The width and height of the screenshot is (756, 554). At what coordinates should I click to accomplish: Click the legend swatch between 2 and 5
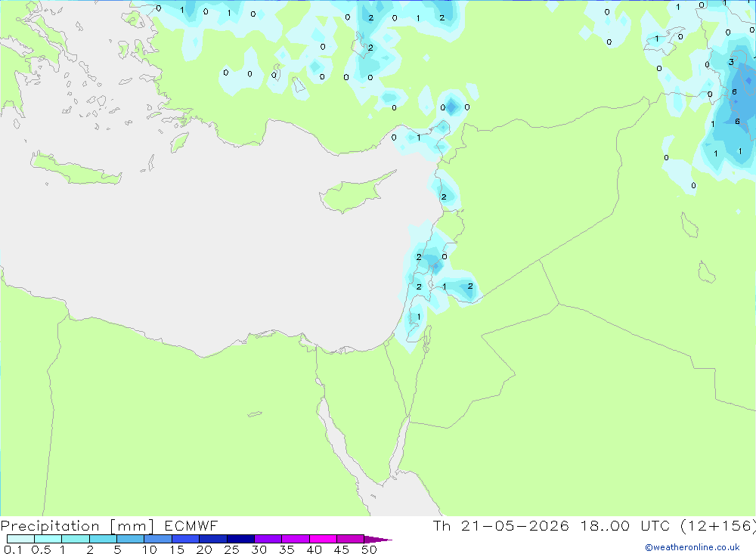(103, 539)
